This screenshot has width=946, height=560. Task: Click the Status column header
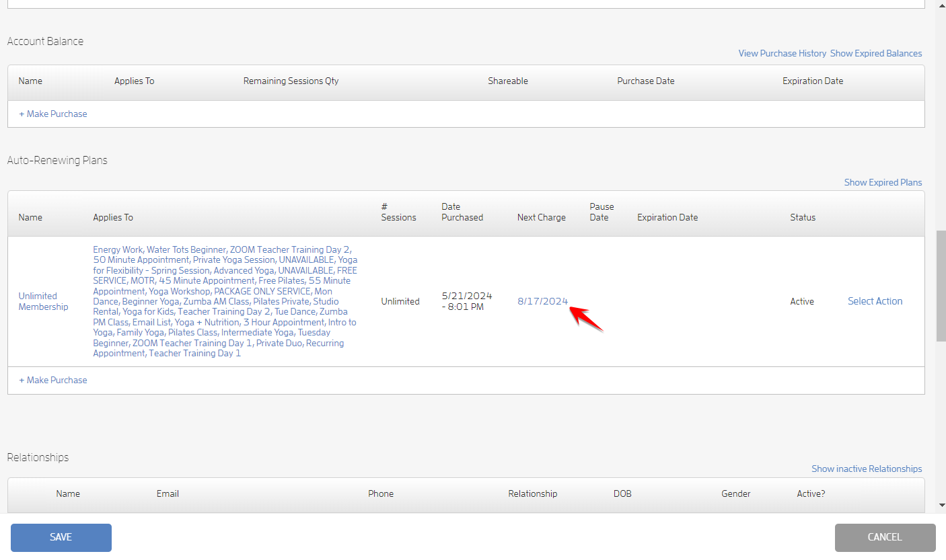(803, 217)
